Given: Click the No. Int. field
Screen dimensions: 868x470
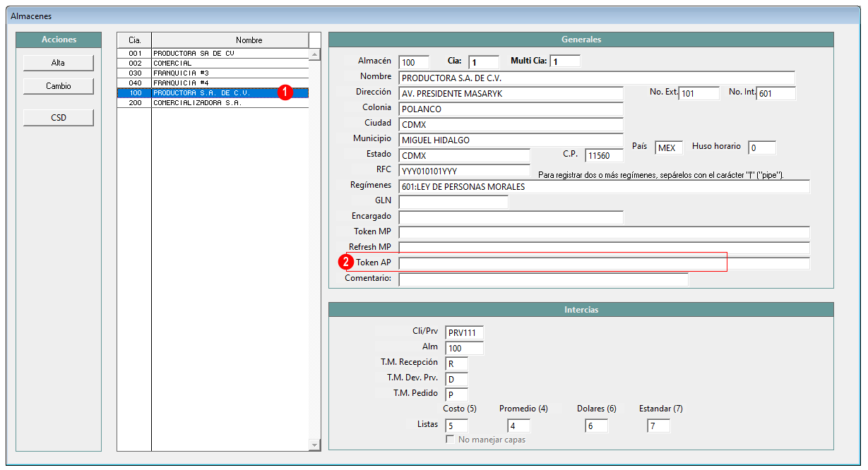Looking at the screenshot, I should pyautogui.click(x=776, y=93).
